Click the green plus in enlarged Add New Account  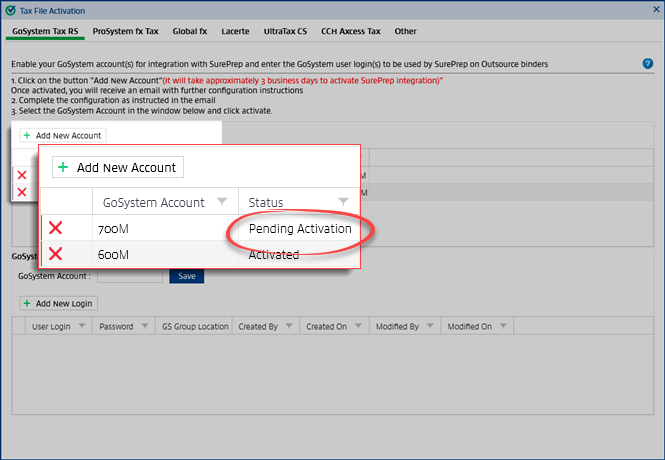64,167
